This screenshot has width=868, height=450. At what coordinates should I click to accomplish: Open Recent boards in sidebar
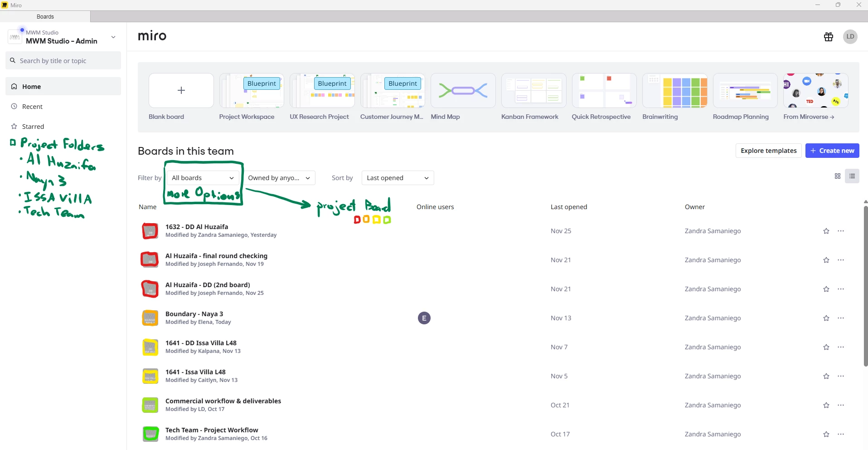(63, 106)
